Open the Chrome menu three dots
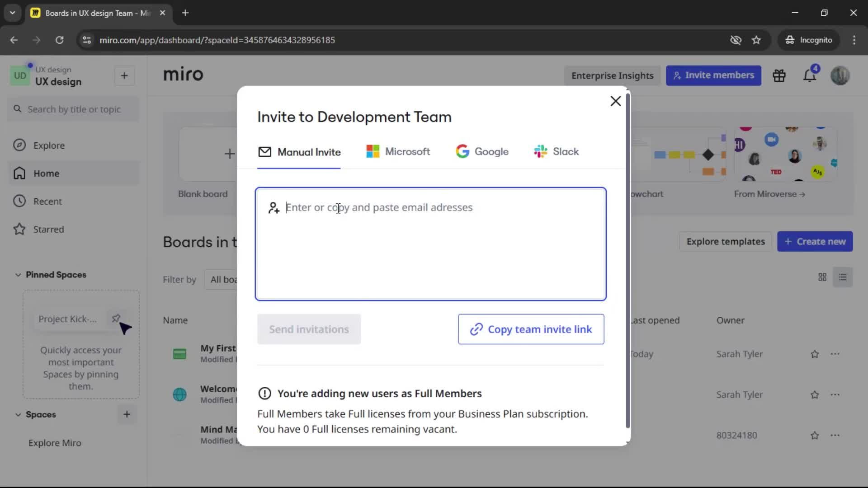This screenshot has width=868, height=488. [x=854, y=40]
